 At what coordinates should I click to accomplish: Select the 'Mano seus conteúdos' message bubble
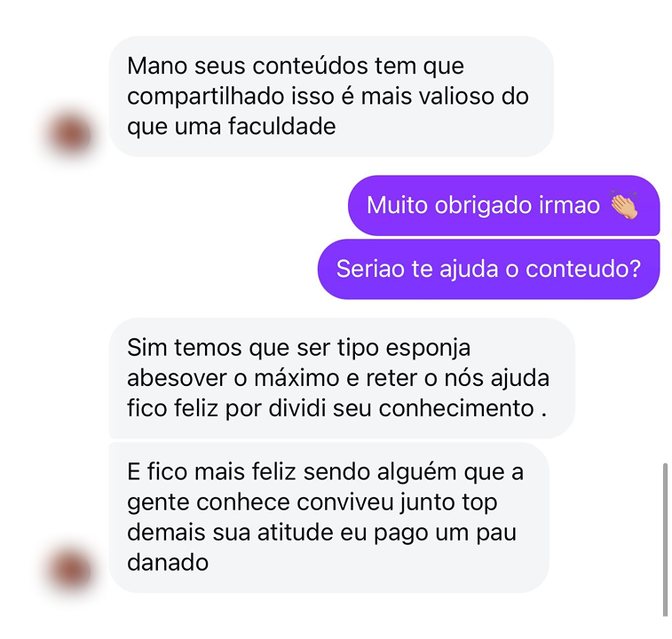pyautogui.click(x=331, y=97)
